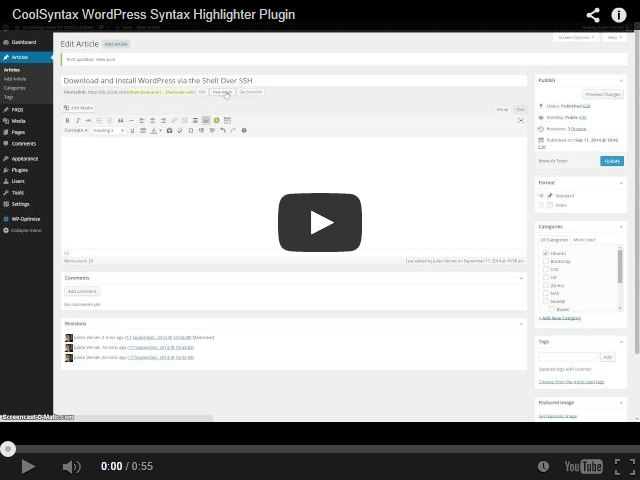Show video info with the i icon
This screenshot has width=640, height=480.
click(619, 15)
